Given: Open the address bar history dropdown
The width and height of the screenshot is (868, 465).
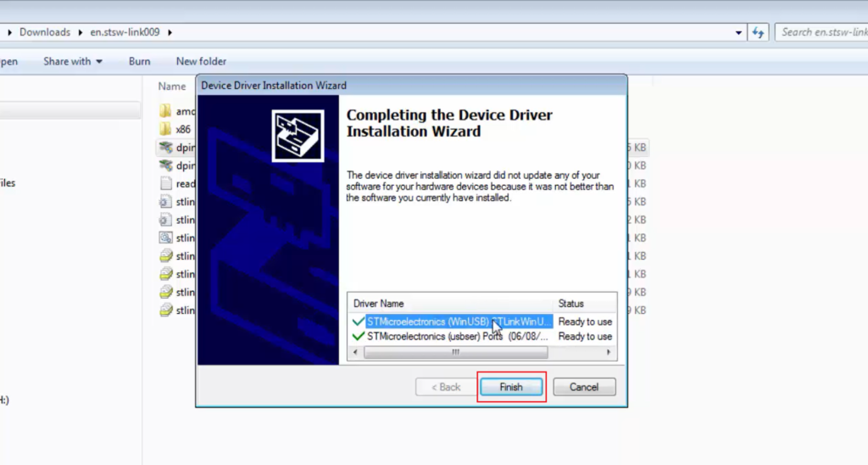Looking at the screenshot, I should pos(738,33).
